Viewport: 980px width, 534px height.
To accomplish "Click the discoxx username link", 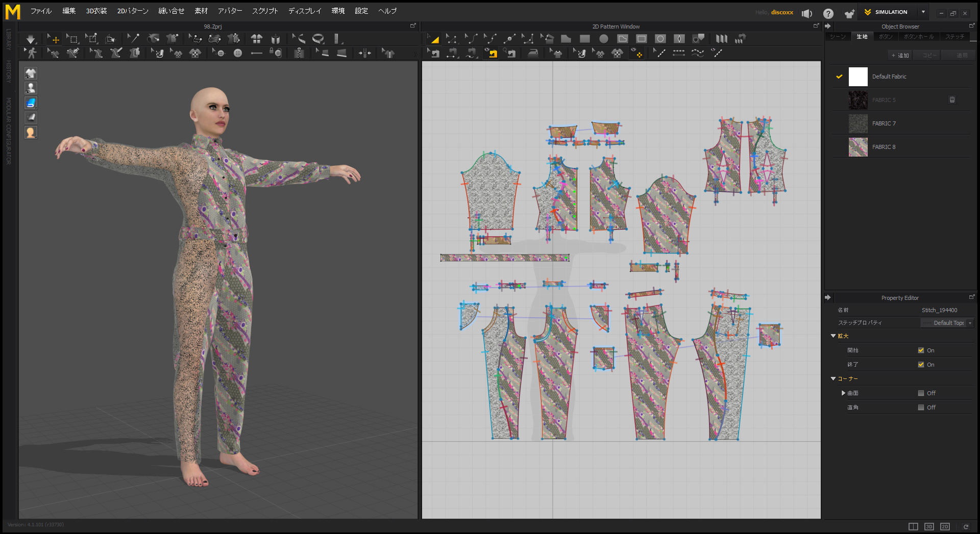I will 782,12.
